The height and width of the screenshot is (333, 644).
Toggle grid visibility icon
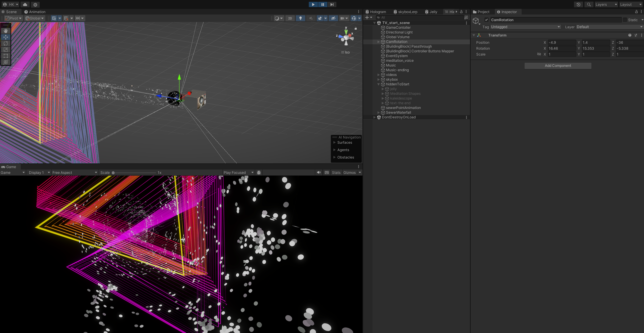tap(54, 18)
